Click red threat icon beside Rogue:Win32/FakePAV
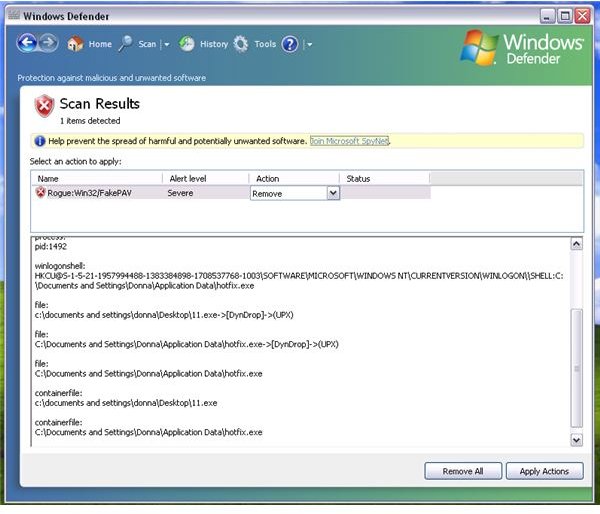 pos(40,192)
